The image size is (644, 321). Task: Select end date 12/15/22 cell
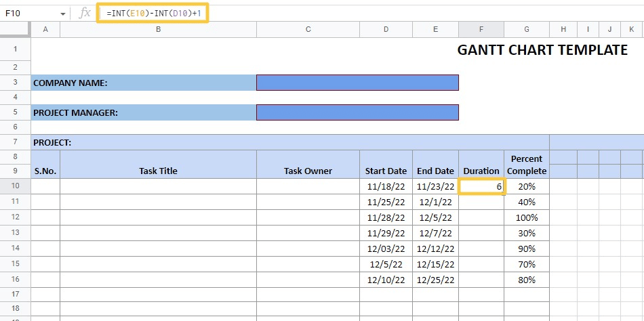(435, 264)
